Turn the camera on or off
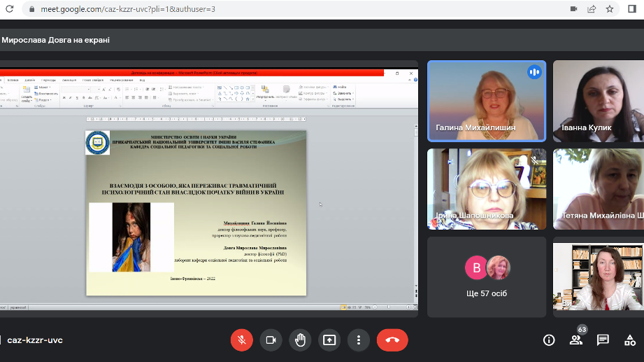 coord(271,340)
